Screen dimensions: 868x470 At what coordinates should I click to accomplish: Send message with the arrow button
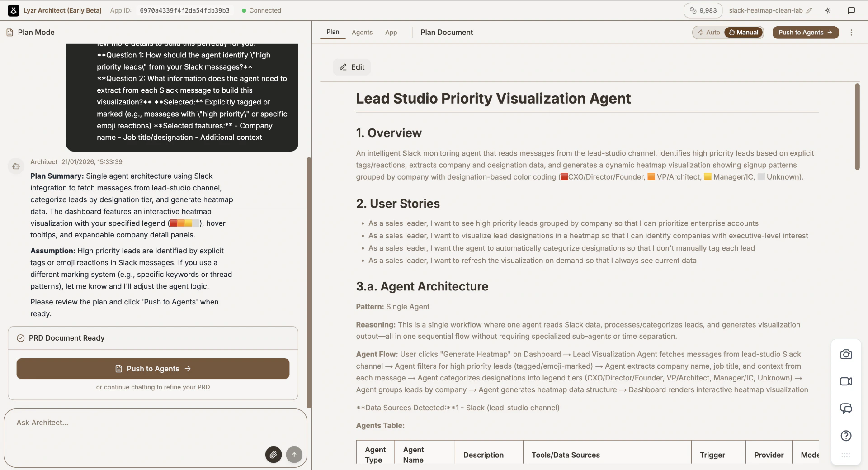point(294,455)
